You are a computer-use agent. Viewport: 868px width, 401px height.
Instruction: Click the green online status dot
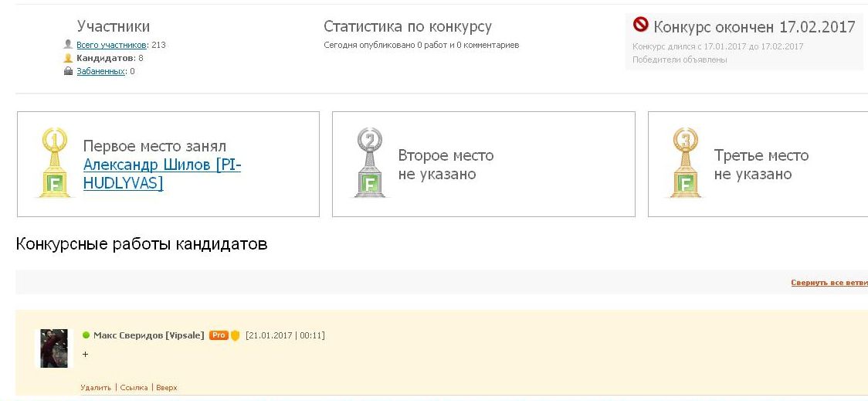[x=86, y=335]
